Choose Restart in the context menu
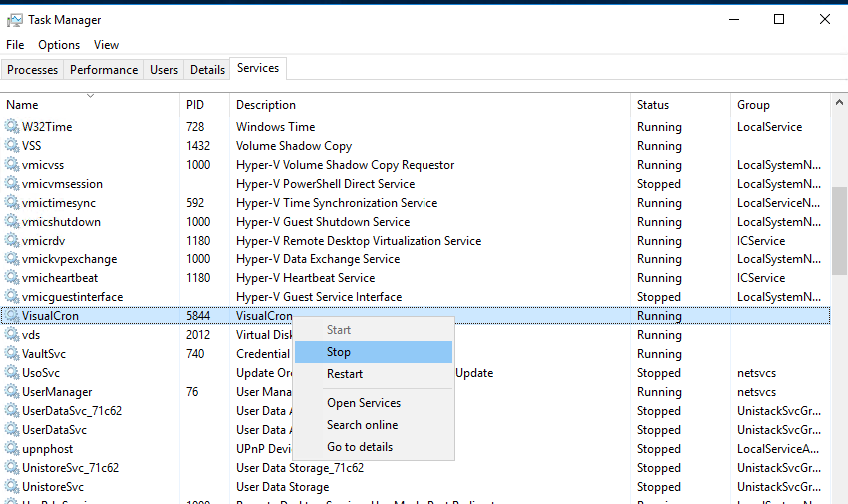The width and height of the screenshot is (848, 504). coord(345,374)
